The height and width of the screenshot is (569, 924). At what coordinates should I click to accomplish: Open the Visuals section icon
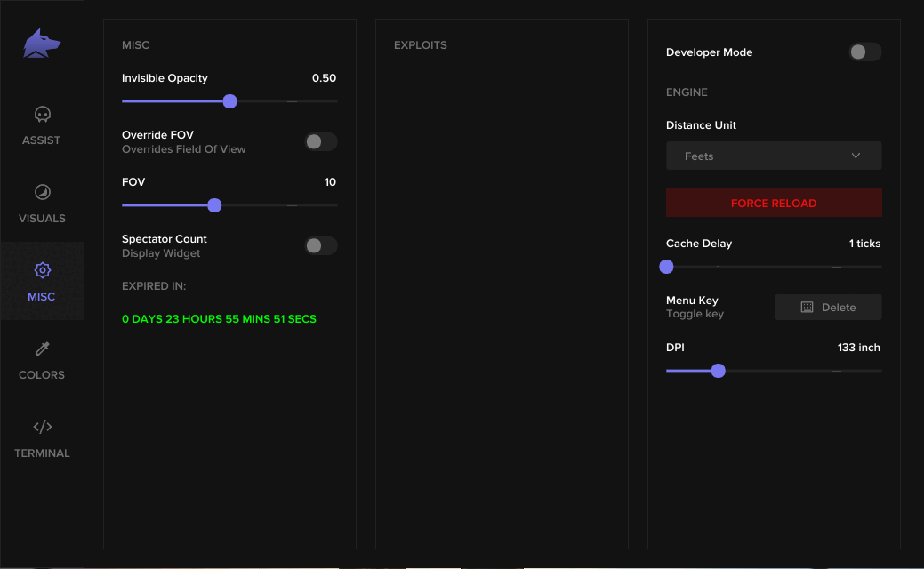point(42,193)
